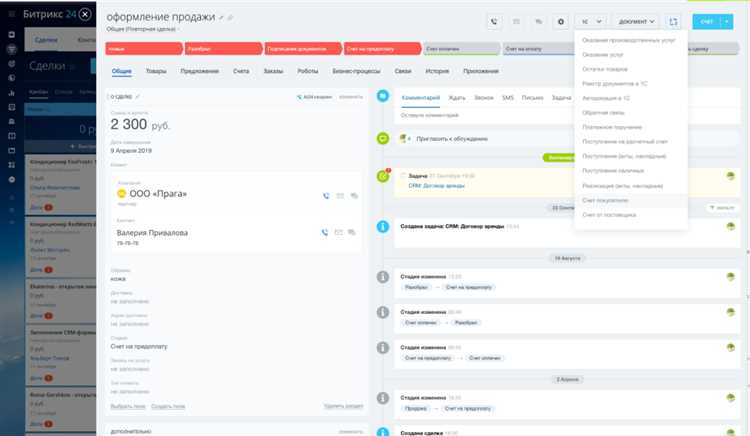This screenshot has width=750, height=436.
Task: Open the 'Сделки' tab in the background CRM page
Action: (x=46, y=40)
